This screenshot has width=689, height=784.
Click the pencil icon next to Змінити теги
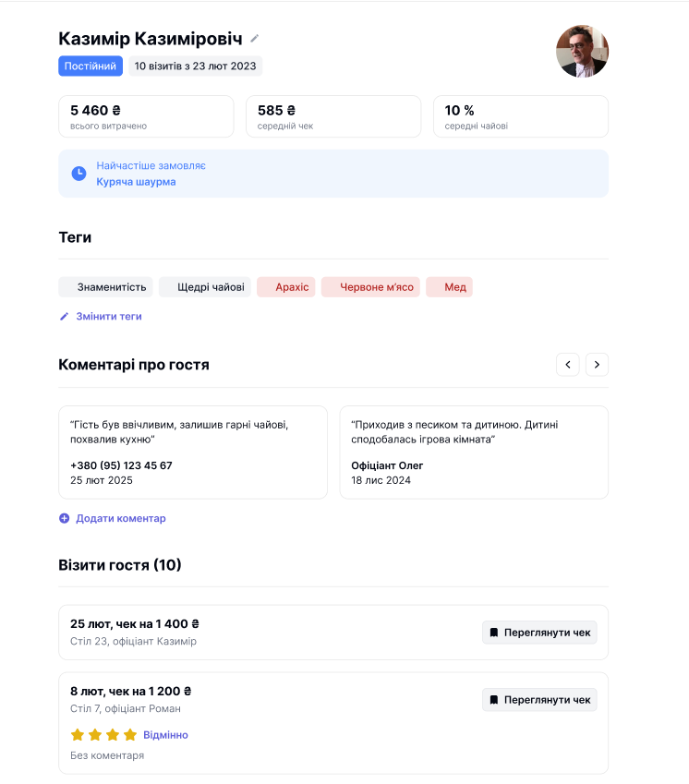[64, 317]
